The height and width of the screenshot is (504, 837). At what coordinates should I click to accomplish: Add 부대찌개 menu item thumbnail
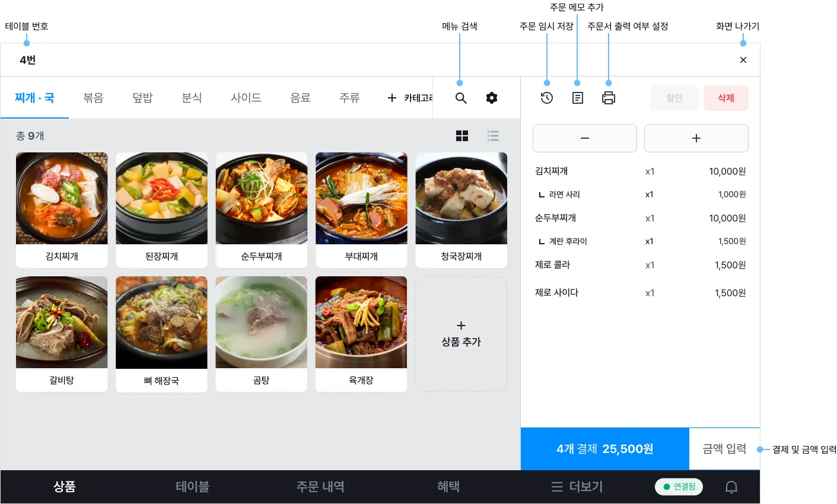click(x=361, y=198)
